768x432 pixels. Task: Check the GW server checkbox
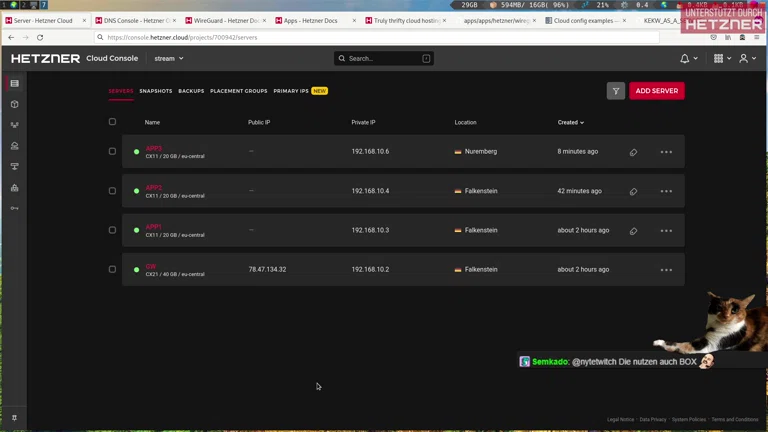pyautogui.click(x=112, y=269)
